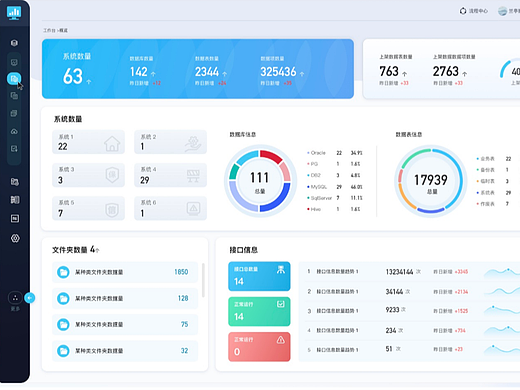This screenshot has height=390, width=520.
Task: Click the barrier icon in the 系统 4 card
Action: click(x=193, y=176)
